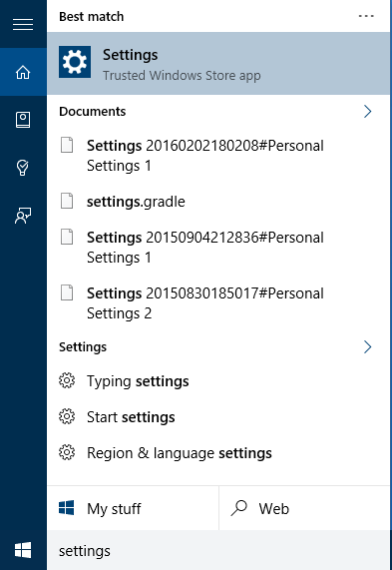
Task: Select the Home icon in the sidebar
Action: point(23,72)
